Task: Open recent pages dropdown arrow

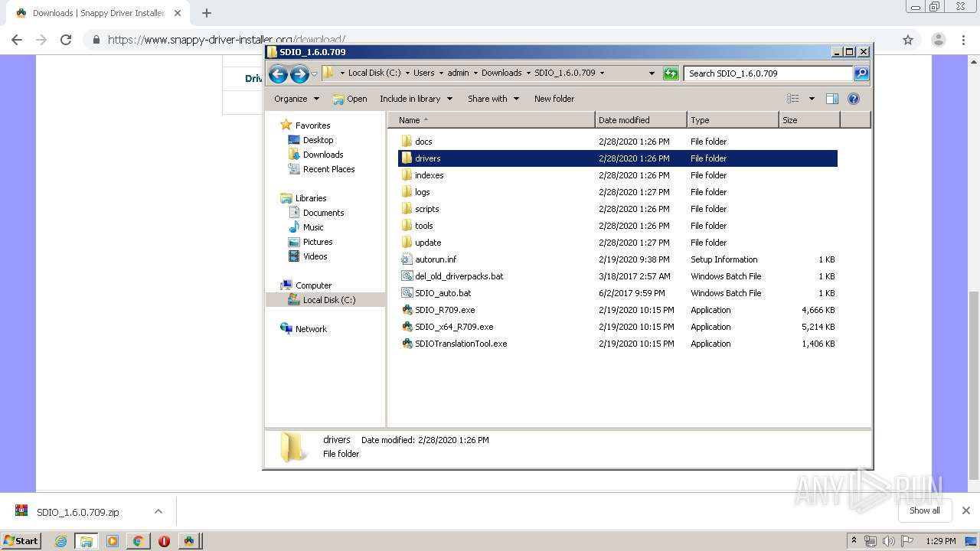Action: (x=314, y=74)
